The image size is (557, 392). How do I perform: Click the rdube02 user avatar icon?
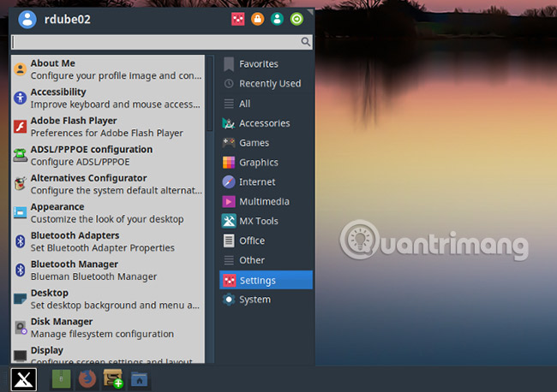point(27,19)
